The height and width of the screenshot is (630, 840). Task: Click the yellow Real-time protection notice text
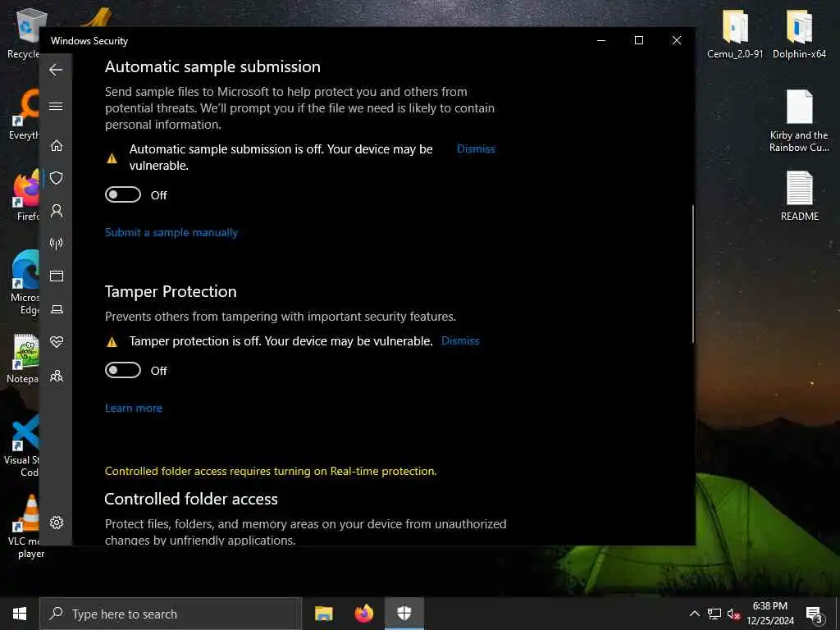point(271,472)
